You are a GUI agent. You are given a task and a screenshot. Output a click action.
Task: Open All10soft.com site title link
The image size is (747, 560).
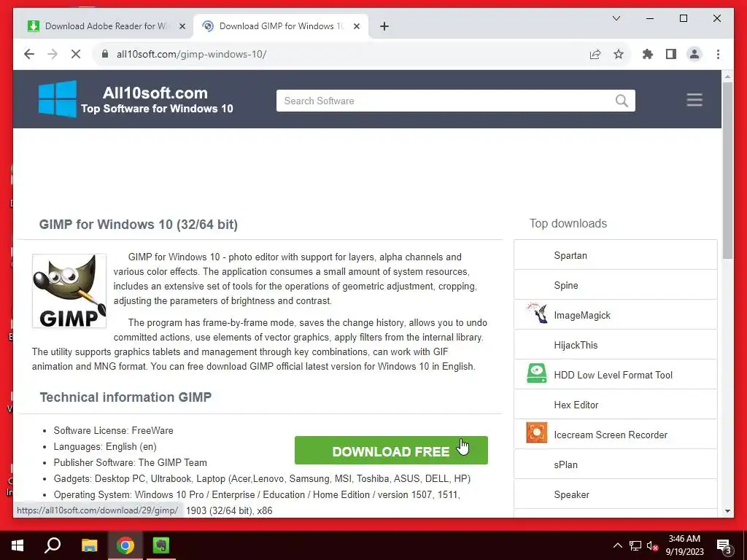click(x=155, y=93)
